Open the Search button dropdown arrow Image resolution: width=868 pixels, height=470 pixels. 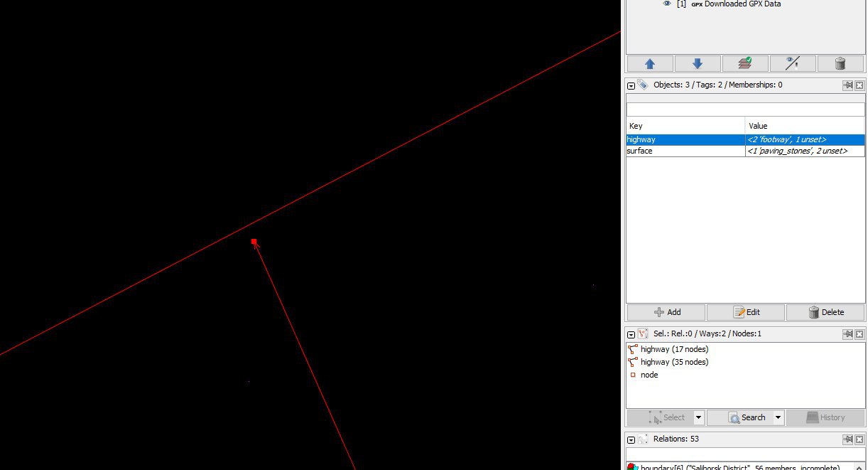pyautogui.click(x=779, y=417)
